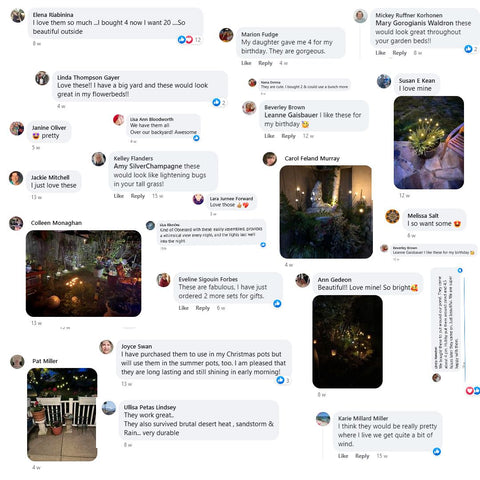
Task: Click the thumbs-up reaction on Joyce Swan's comment
Action: pyautogui.click(x=280, y=380)
